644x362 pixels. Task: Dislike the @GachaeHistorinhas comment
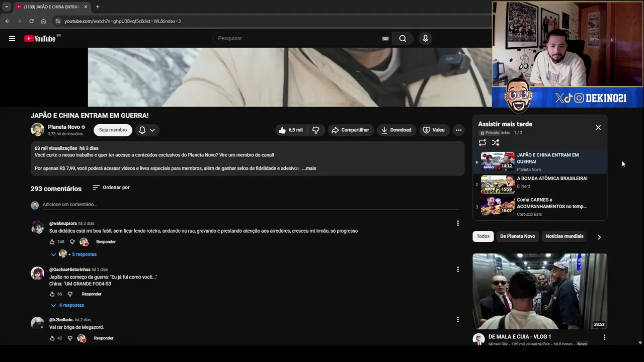[x=70, y=294]
